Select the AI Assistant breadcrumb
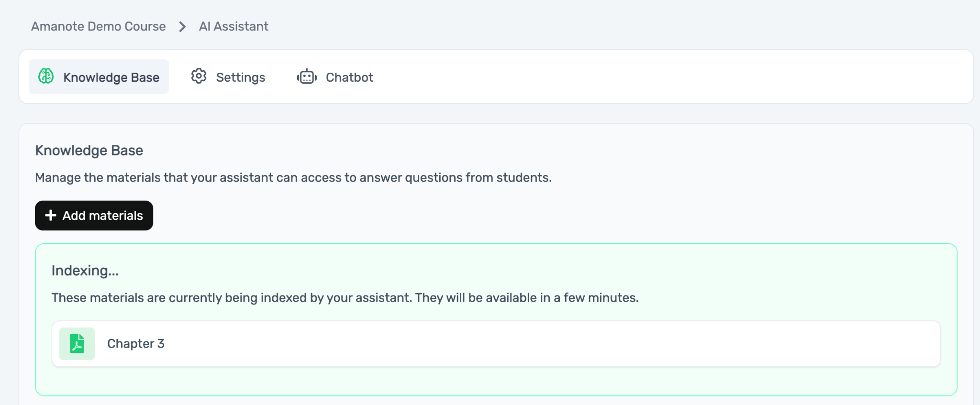980x405 pixels. [234, 26]
